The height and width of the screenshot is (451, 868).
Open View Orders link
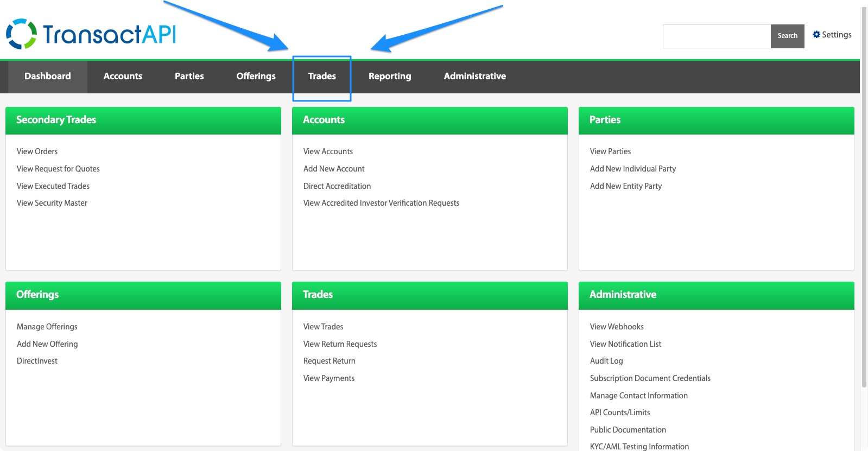37,151
